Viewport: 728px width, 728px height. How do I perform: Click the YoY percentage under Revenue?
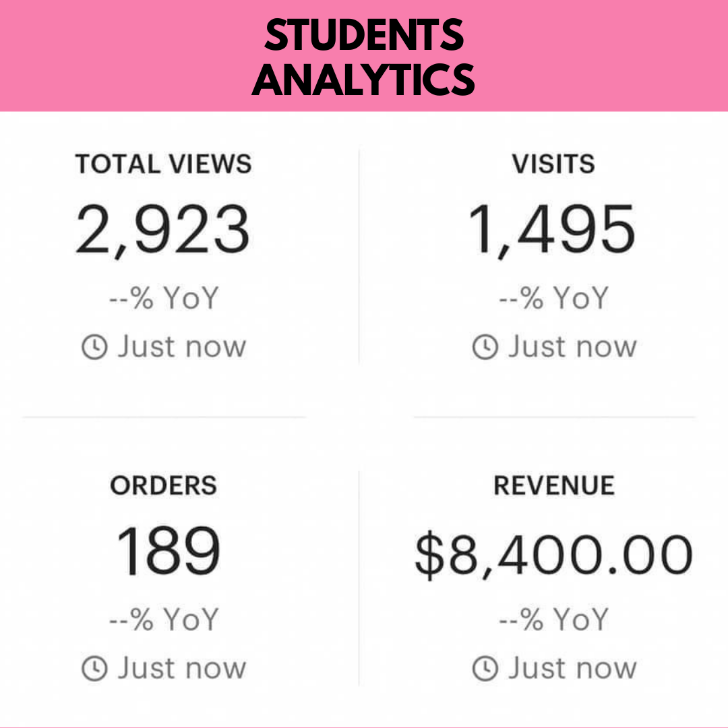(x=553, y=620)
